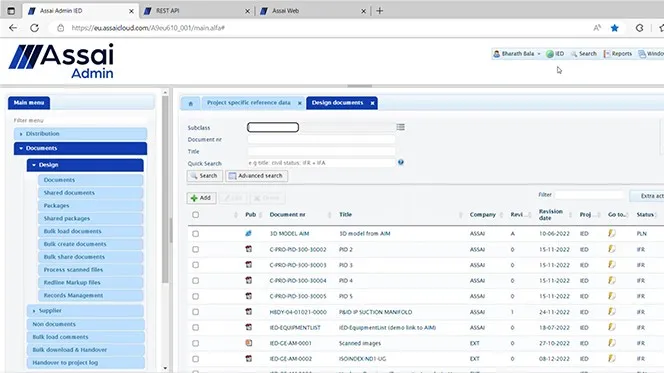Expand the Distribution menu section
Image resolution: width=664 pixels, height=373 pixels.
(x=80, y=134)
